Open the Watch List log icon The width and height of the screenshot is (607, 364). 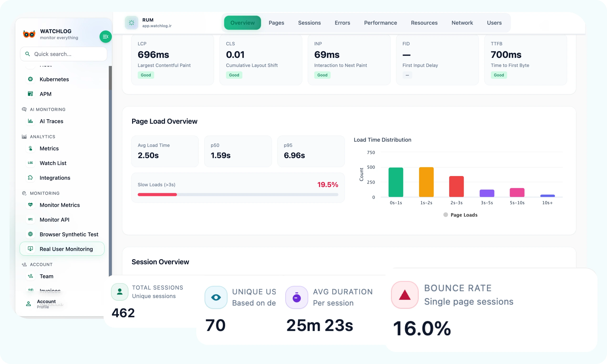(x=31, y=163)
